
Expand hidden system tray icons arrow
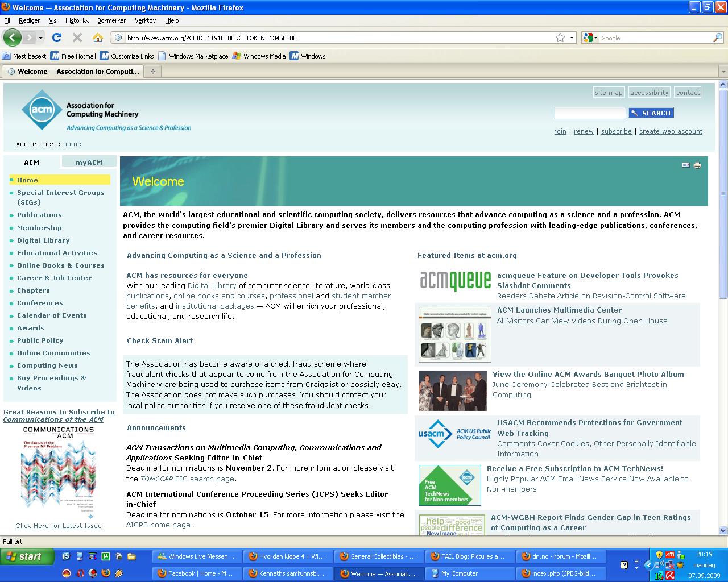[649, 565]
